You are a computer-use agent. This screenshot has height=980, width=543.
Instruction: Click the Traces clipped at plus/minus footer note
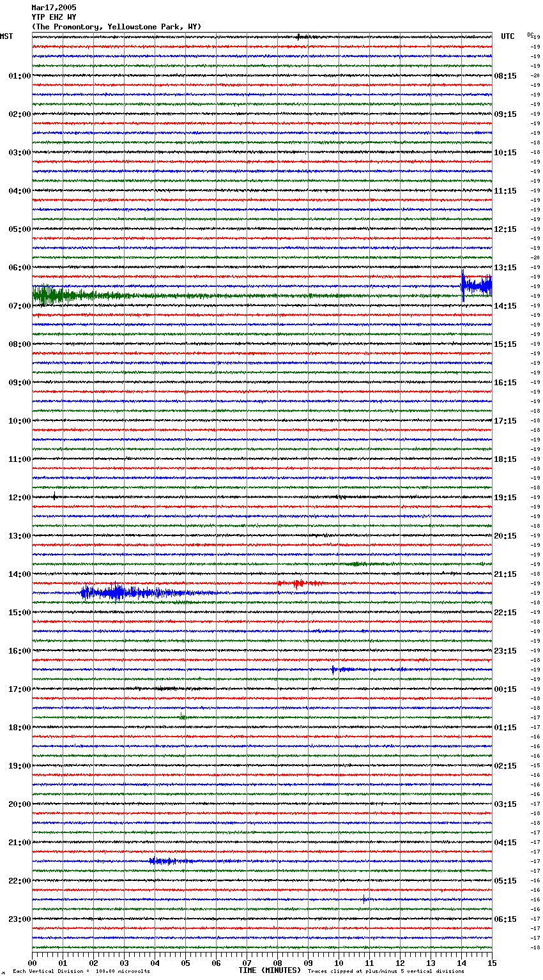point(386,971)
